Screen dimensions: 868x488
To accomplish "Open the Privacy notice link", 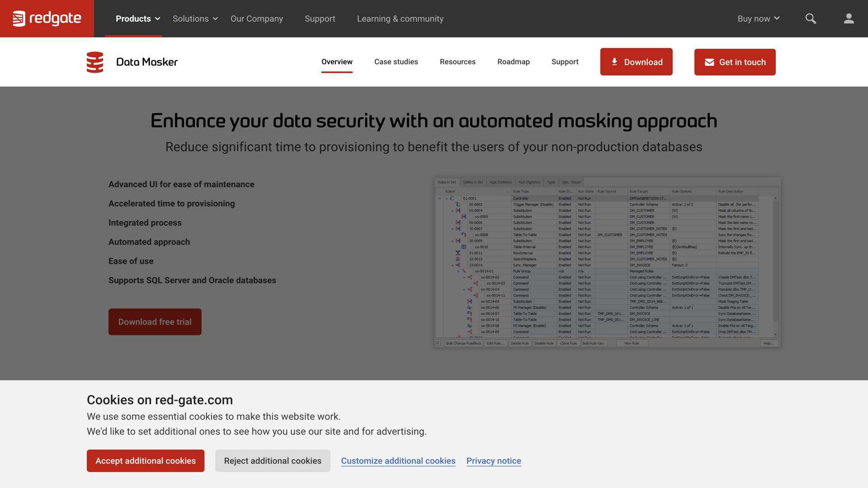I will tap(494, 460).
